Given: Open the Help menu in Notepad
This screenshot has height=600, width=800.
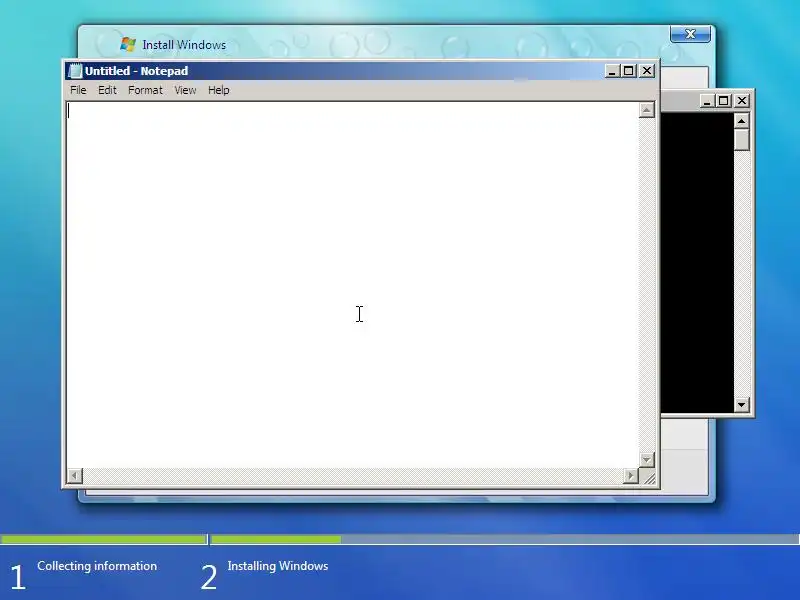Looking at the screenshot, I should tap(218, 90).
